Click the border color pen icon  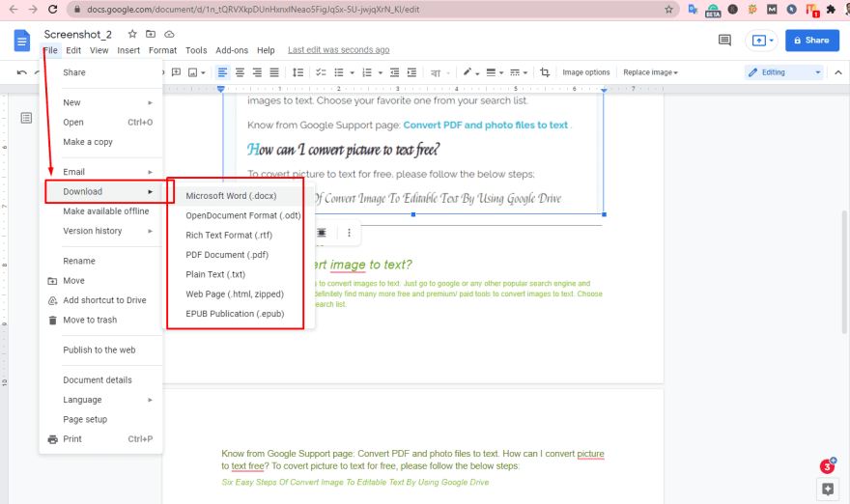[467, 72]
